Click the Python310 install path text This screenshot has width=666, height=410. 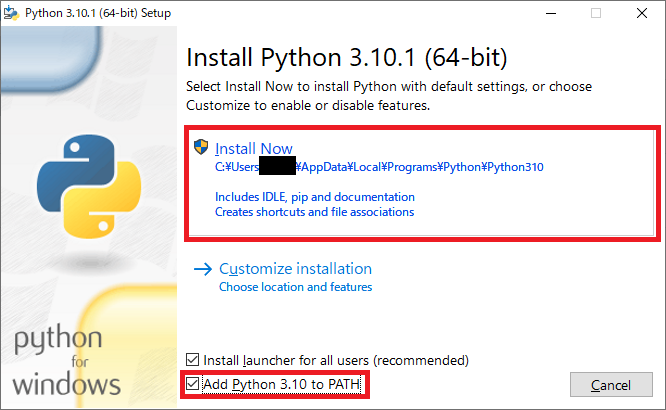[379, 167]
